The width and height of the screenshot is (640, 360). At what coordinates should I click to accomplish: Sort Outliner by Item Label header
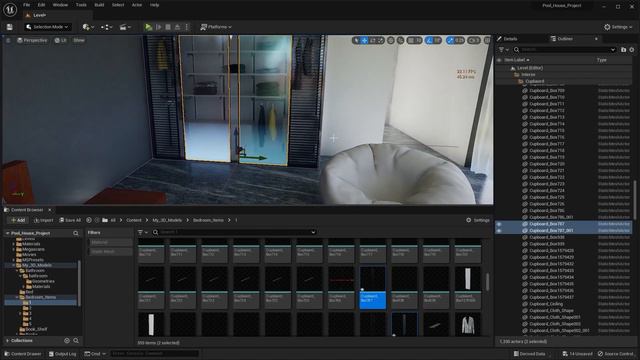tap(517, 60)
